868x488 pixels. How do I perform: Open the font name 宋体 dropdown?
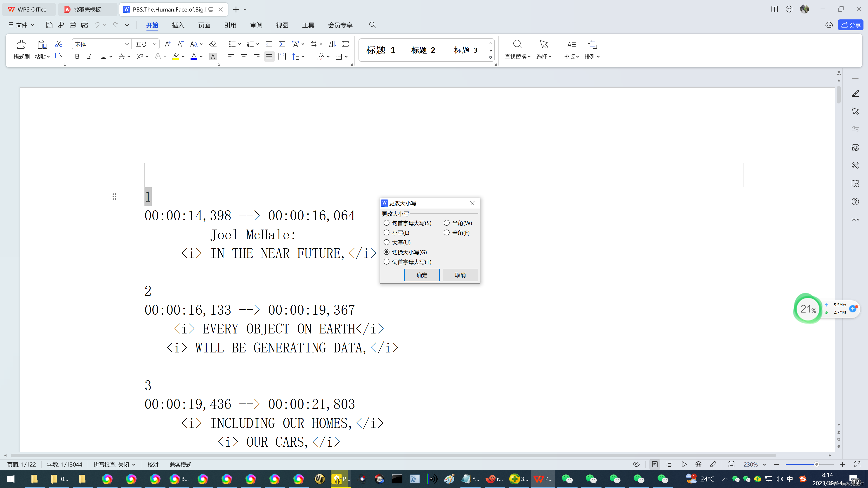click(x=127, y=44)
